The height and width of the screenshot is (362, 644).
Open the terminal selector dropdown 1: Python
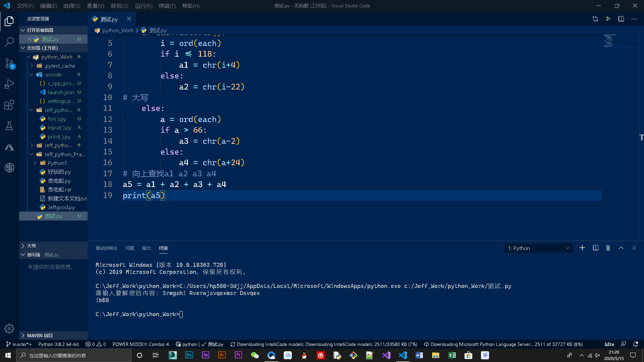[538, 248]
